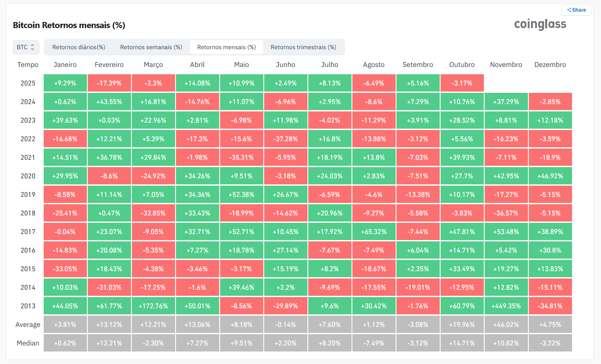This screenshot has height=364, width=601.
Task: Switch to Retornos diários(%) tab
Action: pyautogui.click(x=79, y=47)
